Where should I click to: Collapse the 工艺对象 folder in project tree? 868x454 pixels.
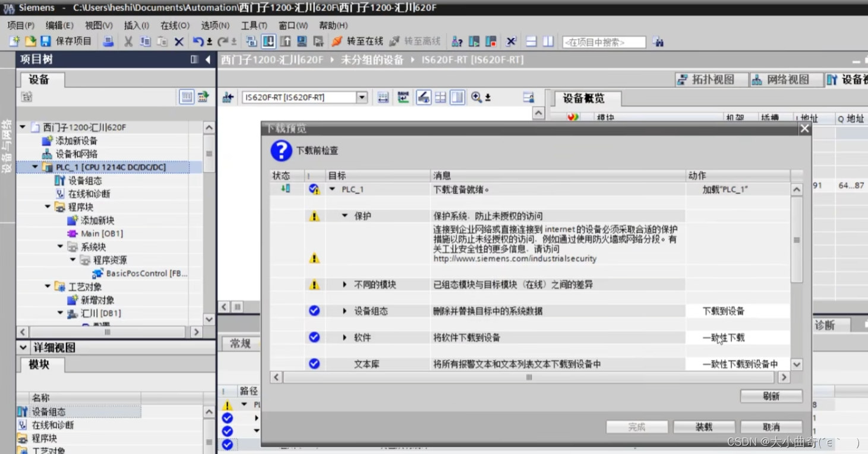coord(48,287)
